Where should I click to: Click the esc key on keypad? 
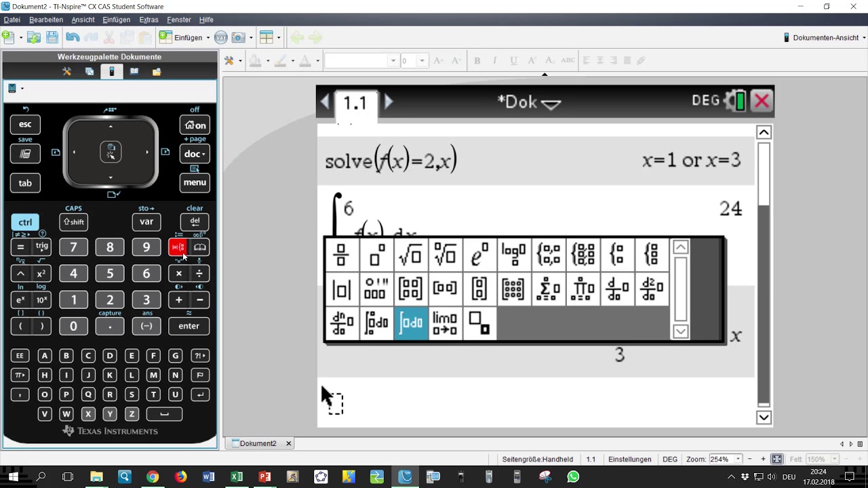[25, 124]
